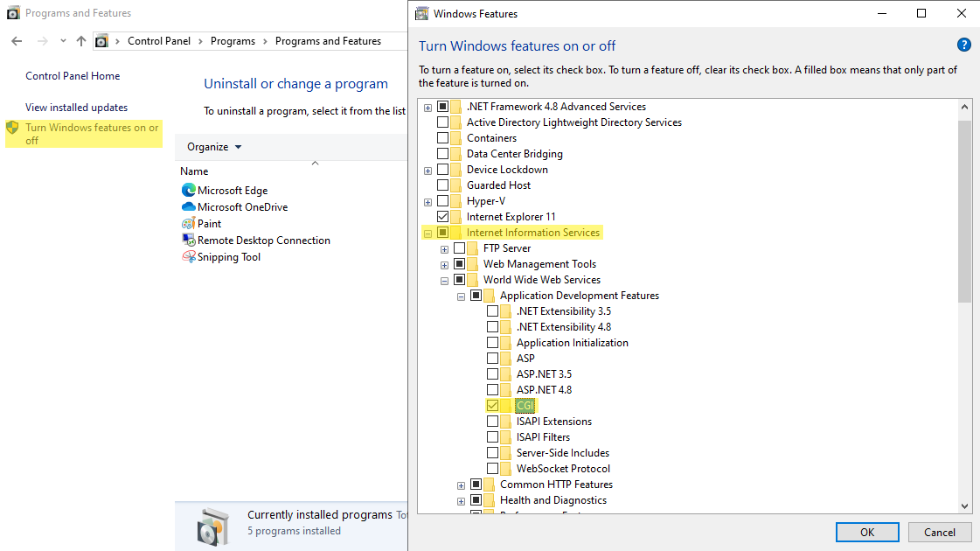The height and width of the screenshot is (551, 980).
Task: Click the address bar Control Panel icon
Action: click(101, 41)
